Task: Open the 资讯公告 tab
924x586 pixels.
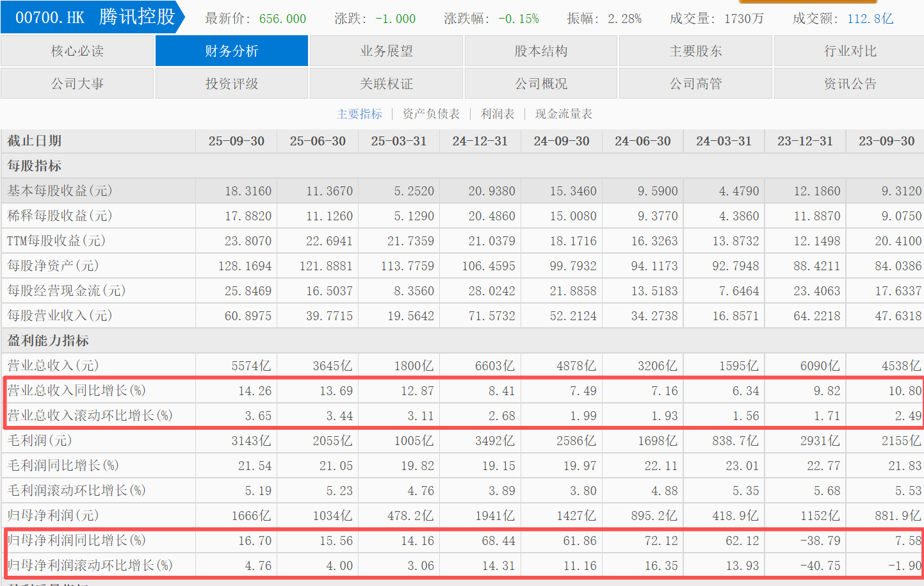Action: (x=850, y=83)
